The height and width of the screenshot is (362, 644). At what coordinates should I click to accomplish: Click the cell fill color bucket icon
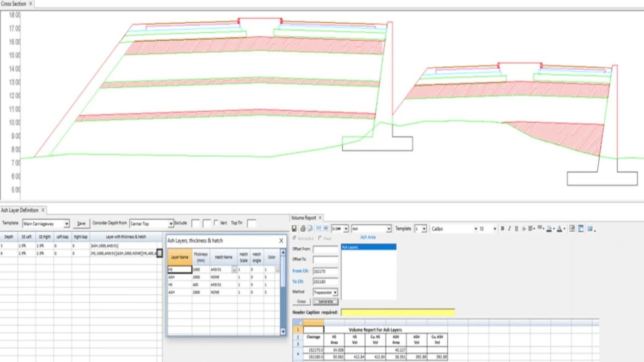[x=549, y=229]
